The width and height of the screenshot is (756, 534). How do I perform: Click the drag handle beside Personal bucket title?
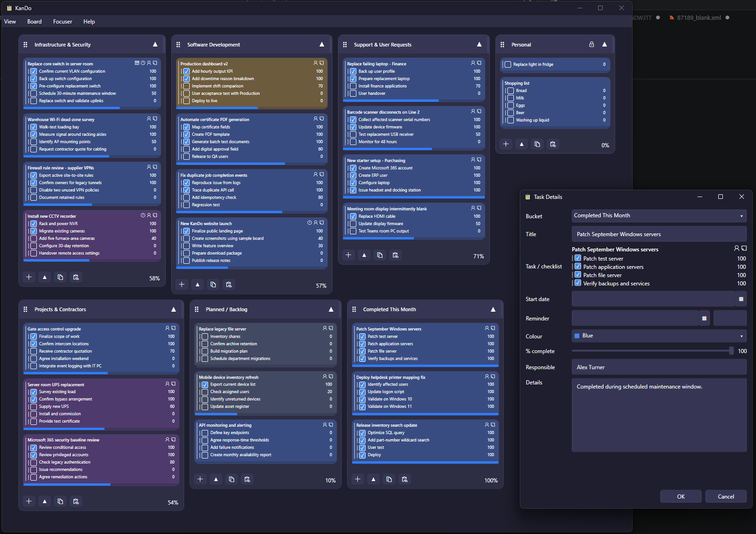coord(502,45)
